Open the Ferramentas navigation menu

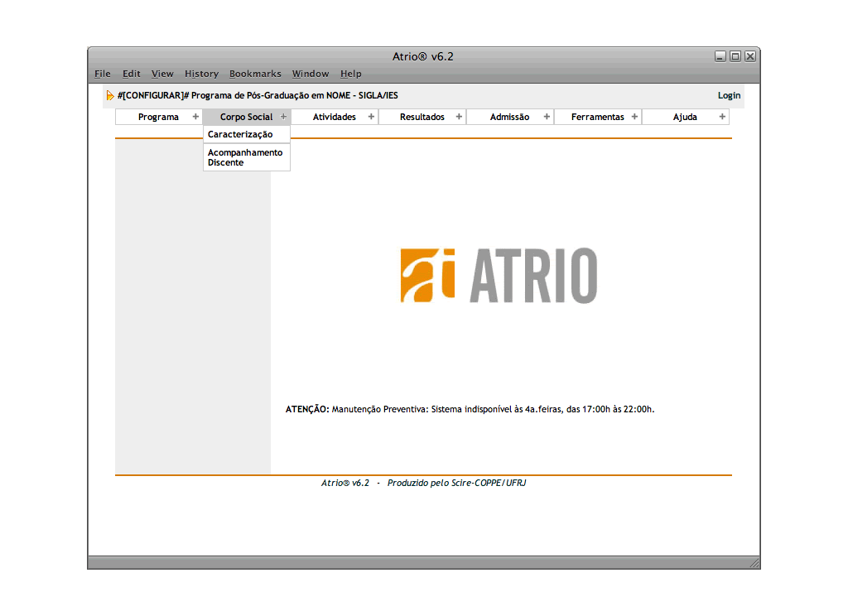[597, 117]
